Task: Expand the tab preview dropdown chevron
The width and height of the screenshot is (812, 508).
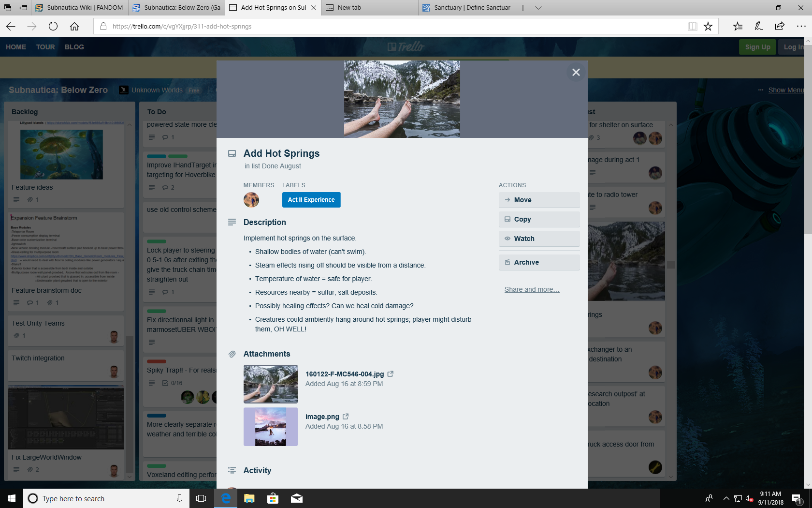Action: point(538,8)
